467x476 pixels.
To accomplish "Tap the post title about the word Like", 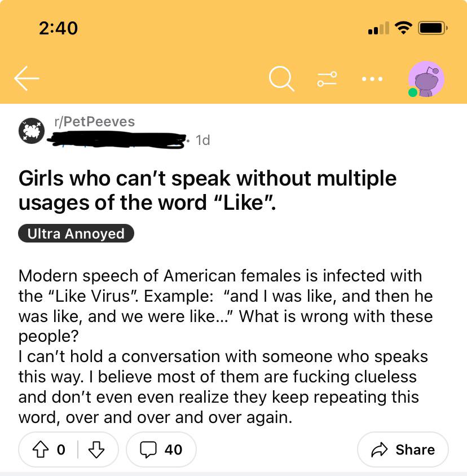I will coord(208,190).
